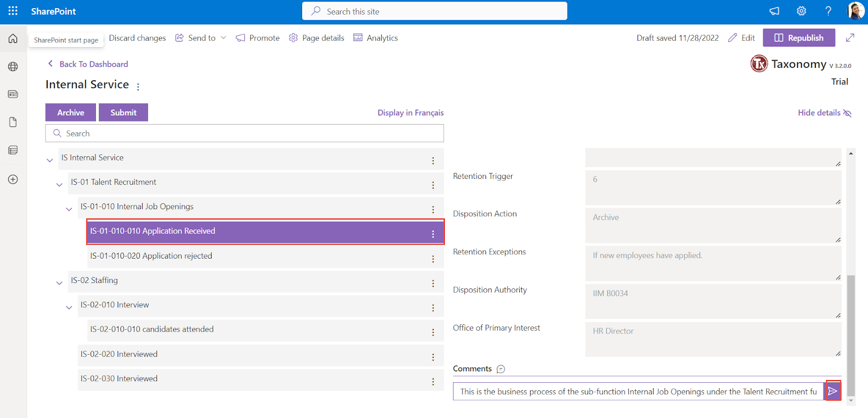The width and height of the screenshot is (868, 418).
Task: Send the comment with the arrow icon
Action: pyautogui.click(x=833, y=391)
